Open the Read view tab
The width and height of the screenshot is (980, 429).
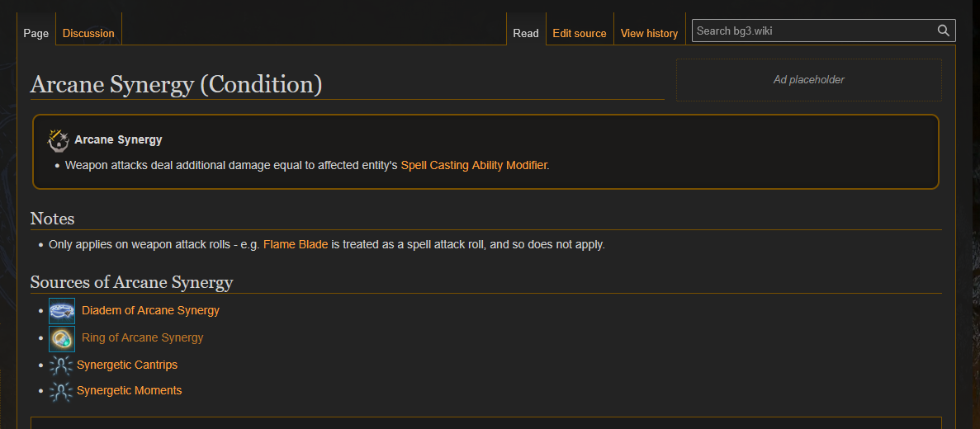coord(526,33)
